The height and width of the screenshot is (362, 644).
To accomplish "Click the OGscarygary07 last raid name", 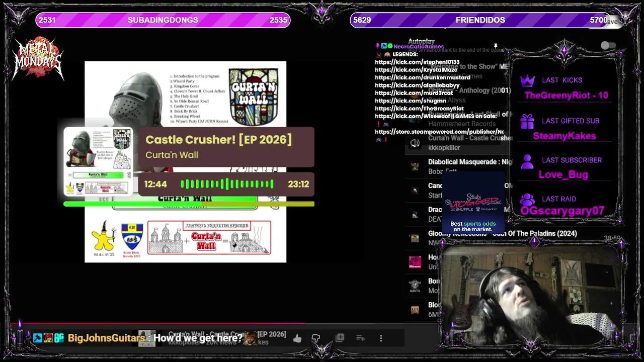I will [x=562, y=211].
